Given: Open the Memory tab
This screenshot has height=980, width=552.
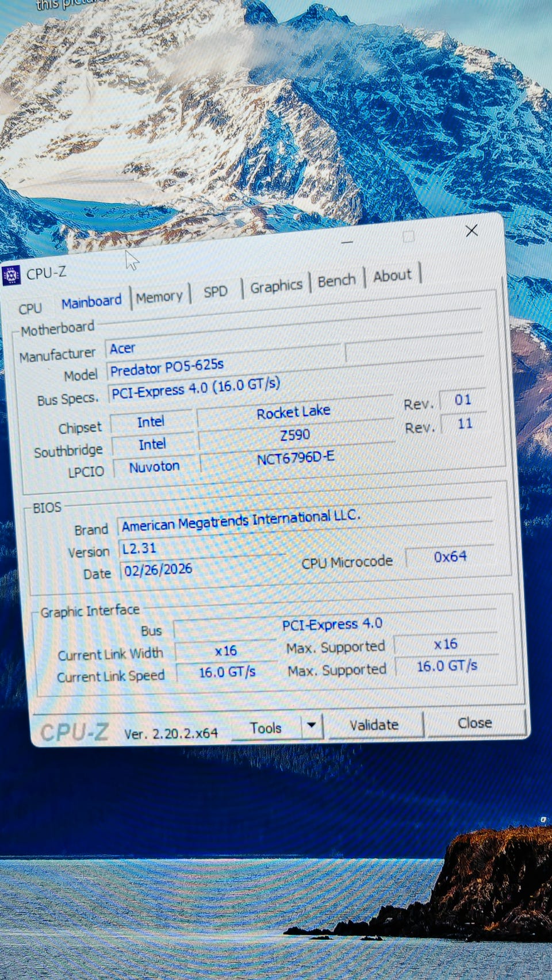Looking at the screenshot, I should 159,297.
